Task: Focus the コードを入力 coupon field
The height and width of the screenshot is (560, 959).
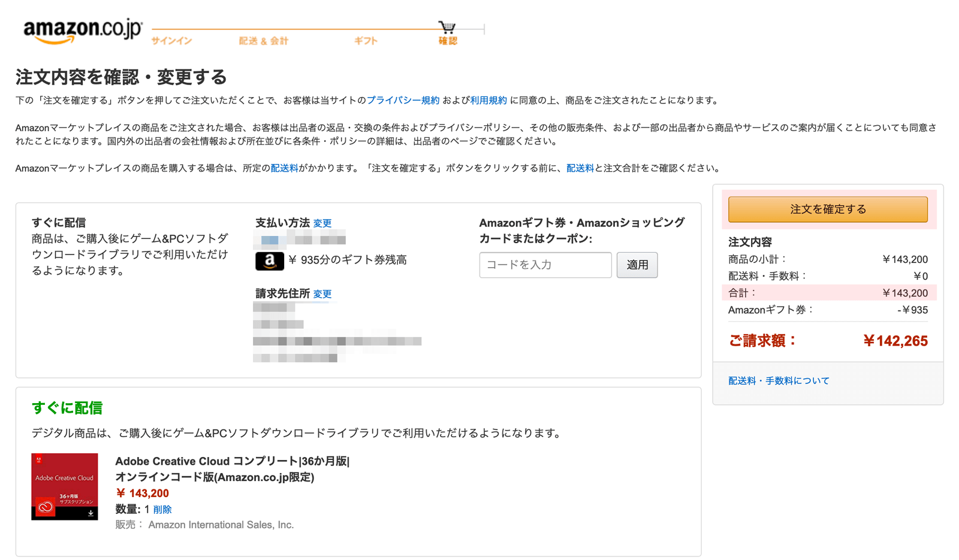Action: pos(545,265)
